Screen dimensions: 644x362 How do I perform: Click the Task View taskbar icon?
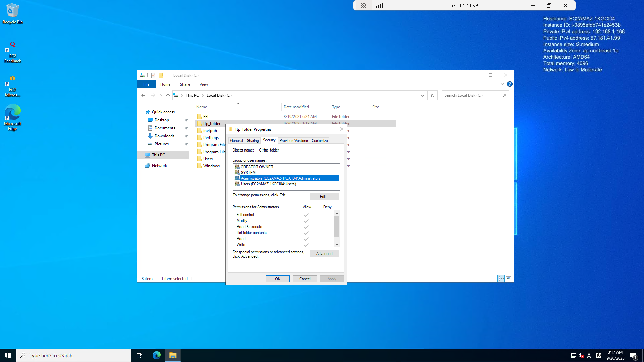tap(140, 355)
